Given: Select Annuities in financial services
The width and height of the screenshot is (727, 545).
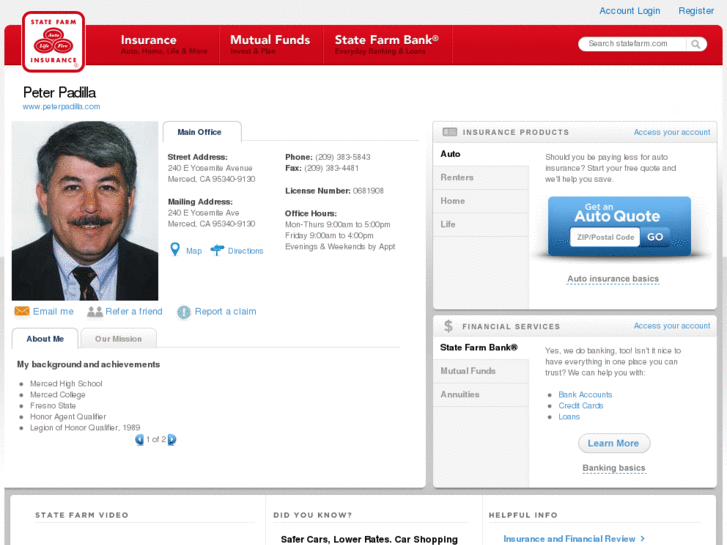Looking at the screenshot, I should pos(481,394).
